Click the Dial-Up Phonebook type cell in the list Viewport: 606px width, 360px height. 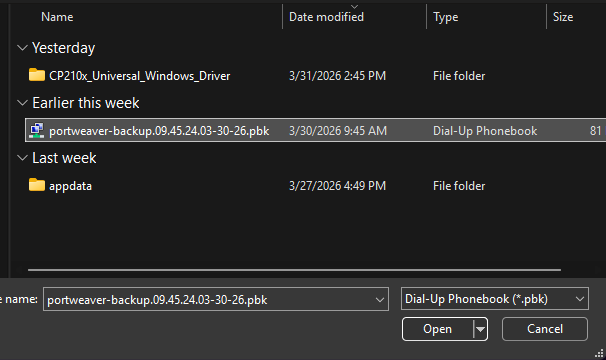[x=485, y=131]
